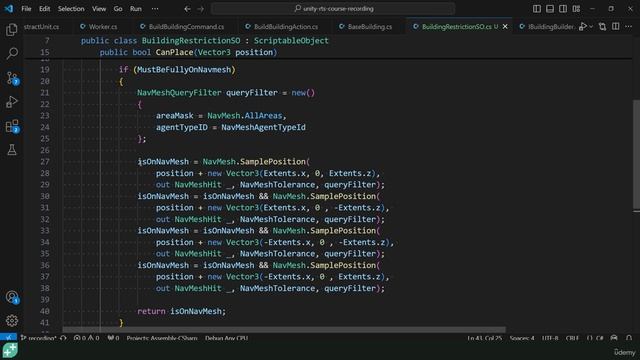Screen dimensions: 640x360
Task: Open the Go menu
Action: point(118,9)
